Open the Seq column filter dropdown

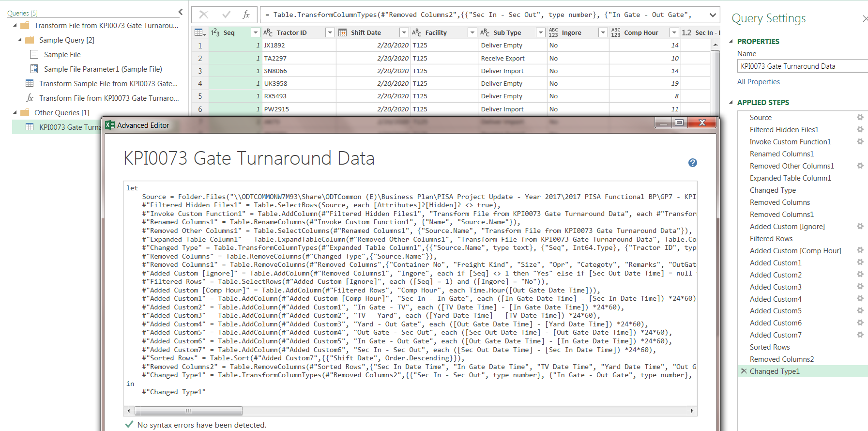point(256,32)
